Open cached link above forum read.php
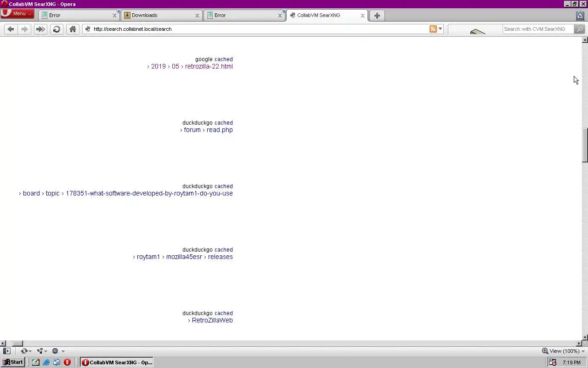This screenshot has height=368, width=588. pos(224,123)
